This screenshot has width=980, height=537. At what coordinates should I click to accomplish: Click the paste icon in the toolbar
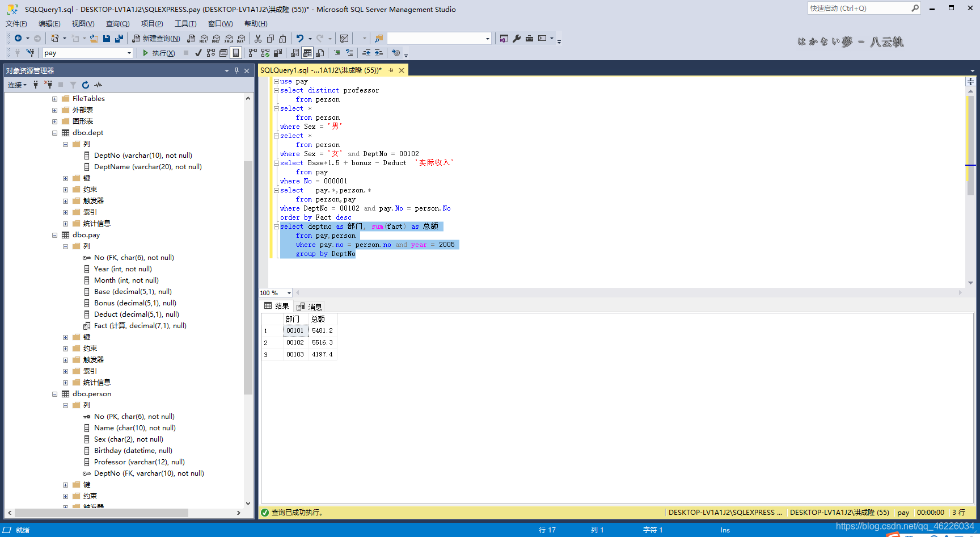[x=282, y=38]
